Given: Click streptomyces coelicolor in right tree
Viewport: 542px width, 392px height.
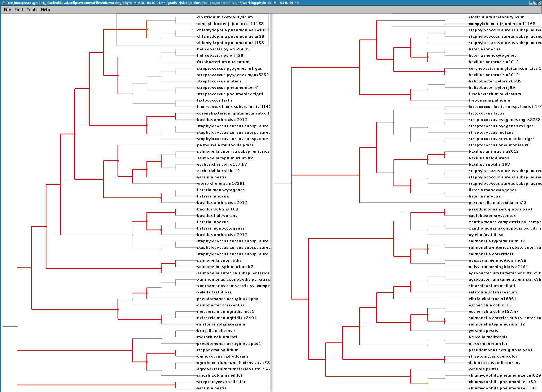Looking at the screenshot, I should point(493,356).
